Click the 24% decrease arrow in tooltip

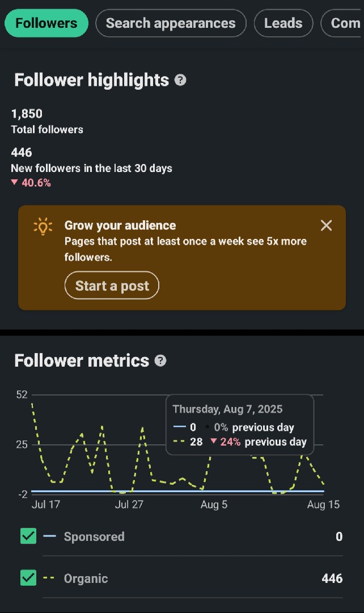(x=214, y=442)
